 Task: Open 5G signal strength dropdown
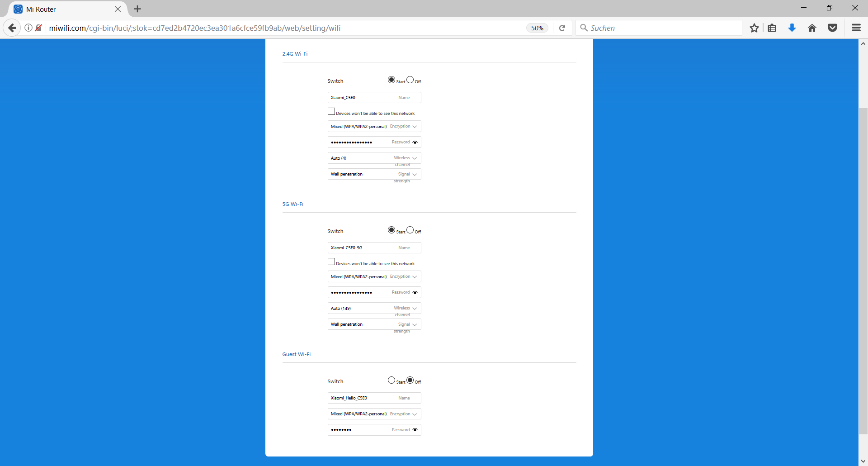(374, 324)
